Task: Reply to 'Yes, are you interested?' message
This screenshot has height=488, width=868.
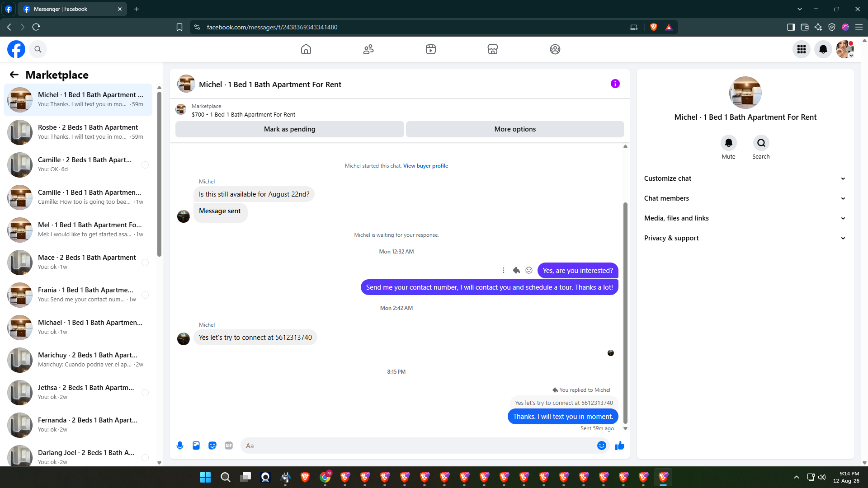Action: (516, 270)
